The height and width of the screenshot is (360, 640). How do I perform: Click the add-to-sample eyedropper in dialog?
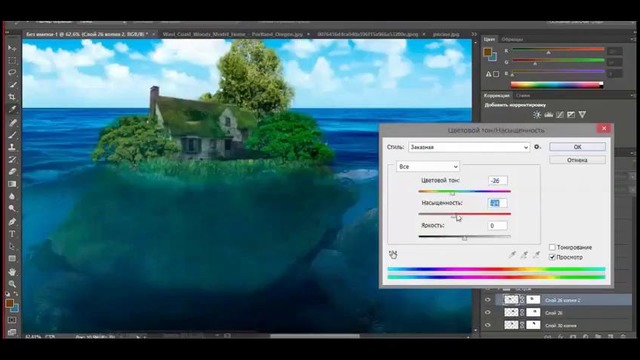[524, 255]
